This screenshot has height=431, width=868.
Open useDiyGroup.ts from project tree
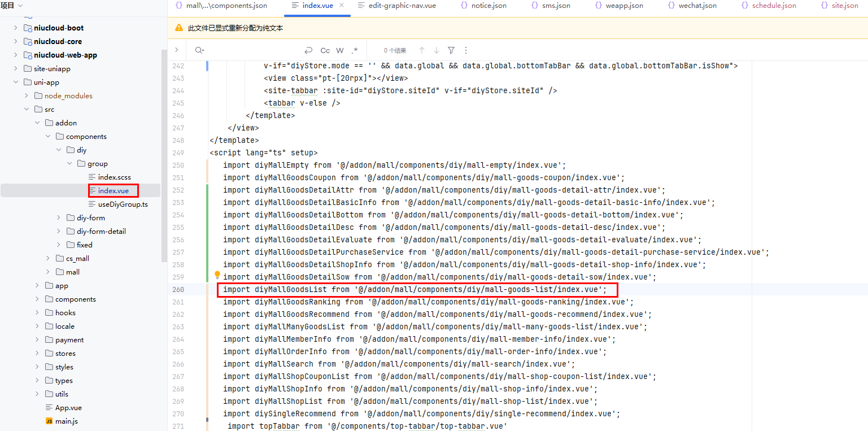pos(123,204)
